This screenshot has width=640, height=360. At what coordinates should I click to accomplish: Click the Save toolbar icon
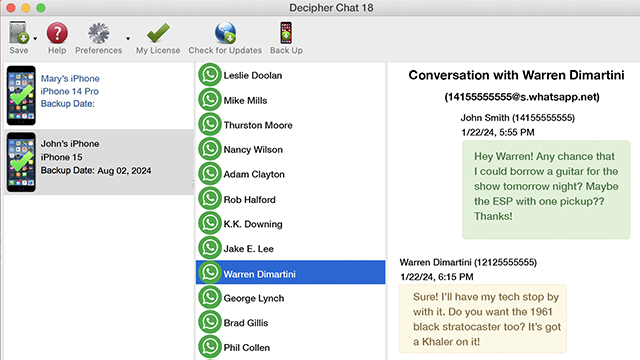point(18,33)
